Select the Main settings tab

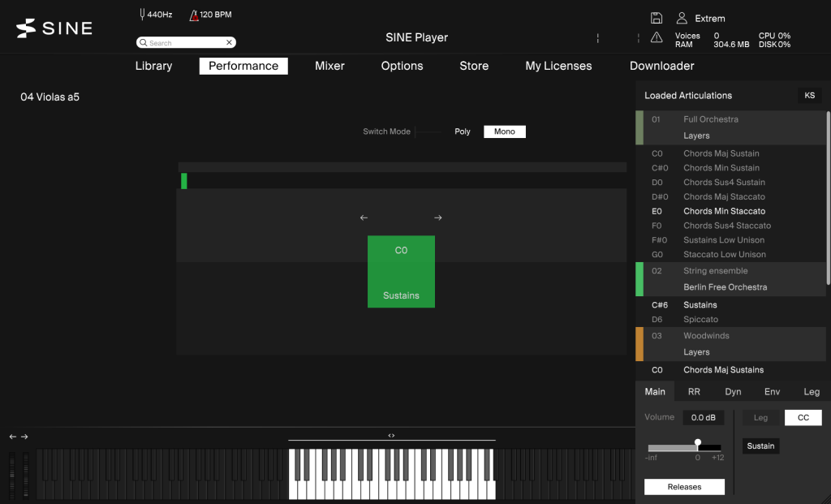pyautogui.click(x=655, y=392)
